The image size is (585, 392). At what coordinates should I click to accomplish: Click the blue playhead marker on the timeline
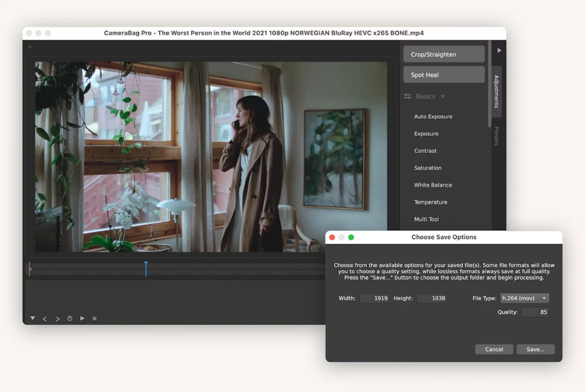tap(146, 268)
